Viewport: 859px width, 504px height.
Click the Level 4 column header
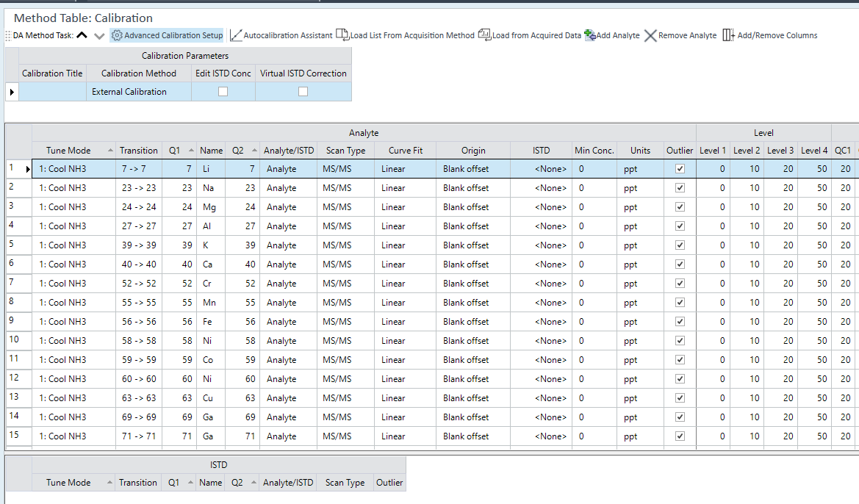pos(814,150)
